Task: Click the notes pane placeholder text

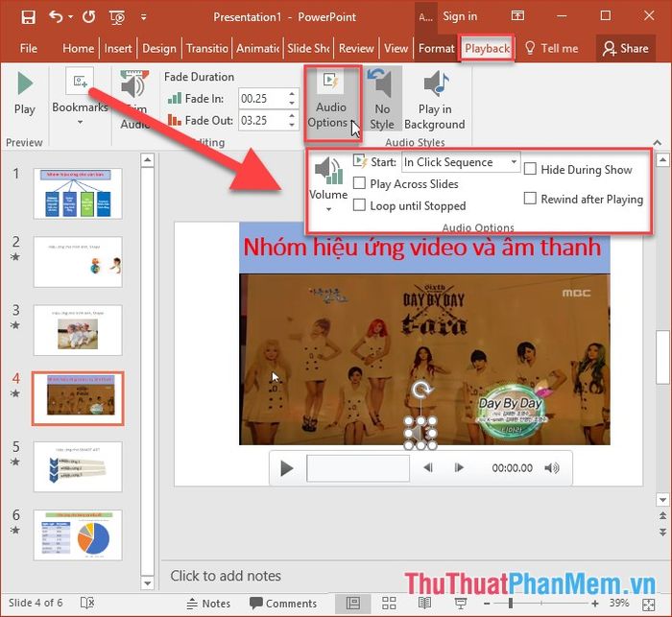Action: click(x=226, y=576)
